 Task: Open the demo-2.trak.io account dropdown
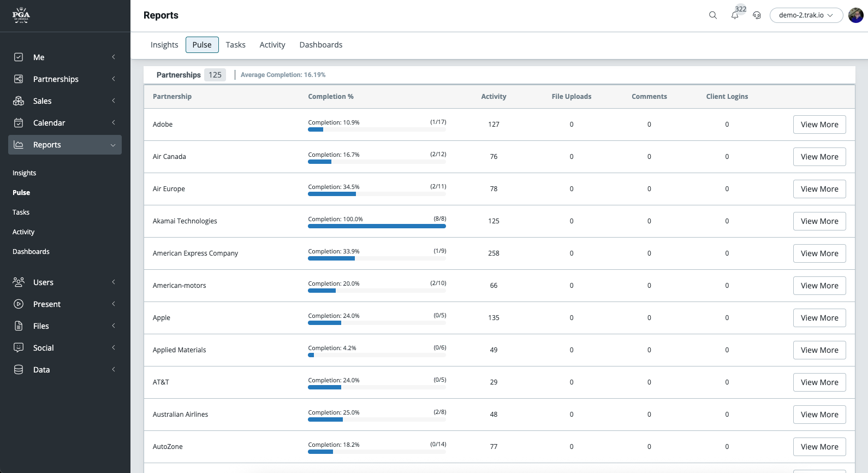(x=806, y=15)
